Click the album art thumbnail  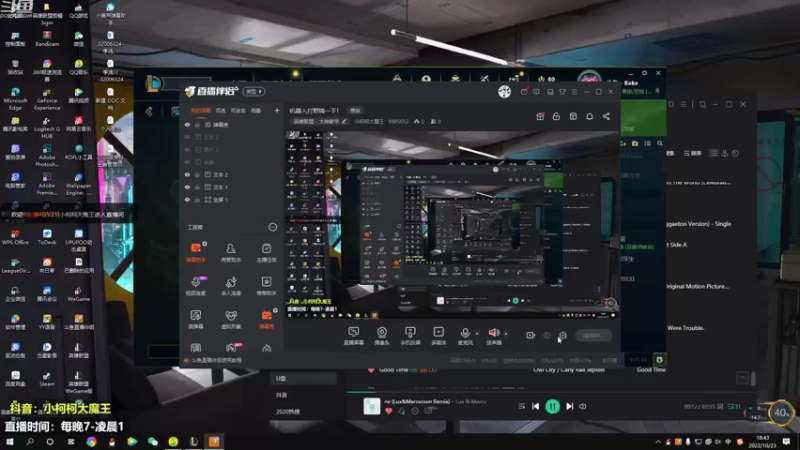tap(371, 406)
